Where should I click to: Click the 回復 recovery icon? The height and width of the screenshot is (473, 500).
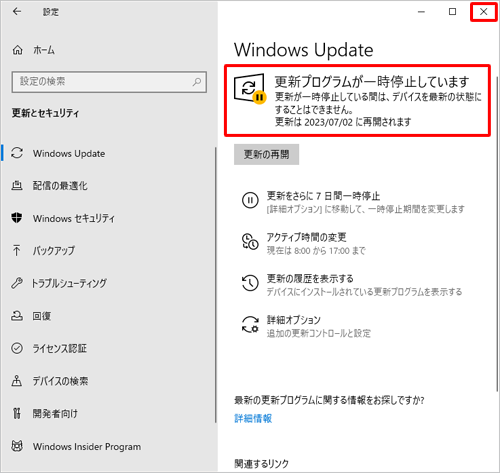(x=17, y=315)
